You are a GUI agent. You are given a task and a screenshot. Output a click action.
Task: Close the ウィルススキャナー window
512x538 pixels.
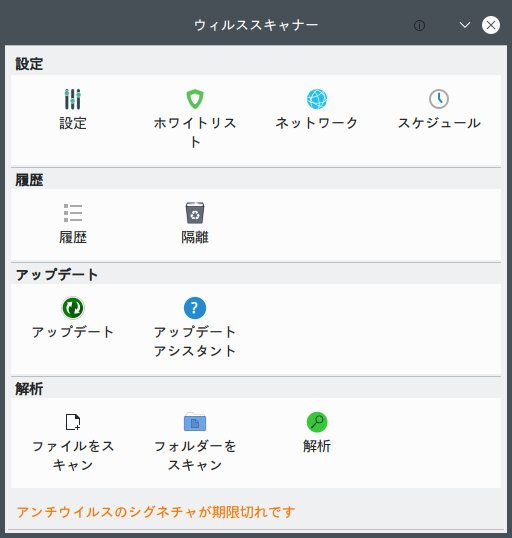[x=491, y=25]
